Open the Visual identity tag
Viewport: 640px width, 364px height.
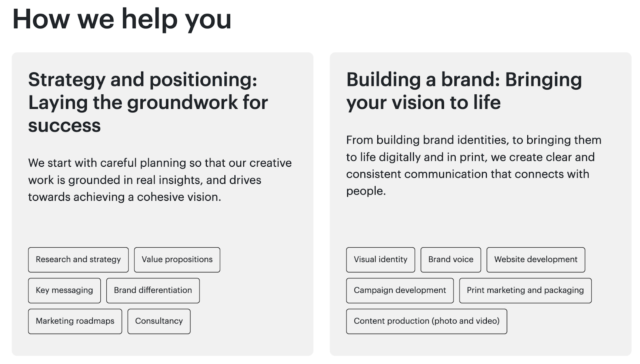click(x=380, y=260)
